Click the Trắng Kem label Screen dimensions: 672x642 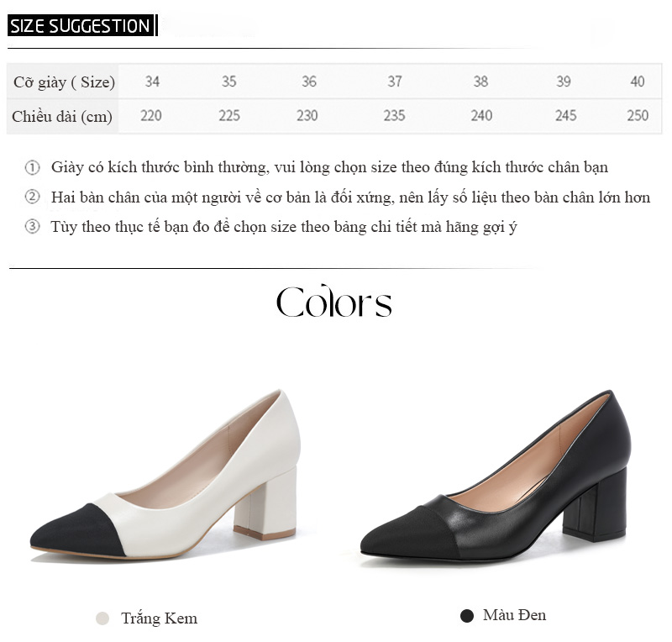(x=160, y=618)
